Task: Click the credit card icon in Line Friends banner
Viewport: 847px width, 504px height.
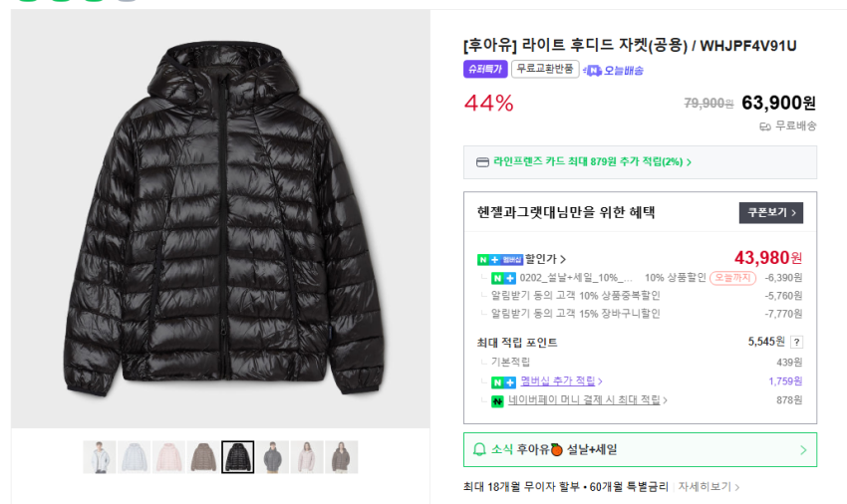Action: tap(482, 162)
